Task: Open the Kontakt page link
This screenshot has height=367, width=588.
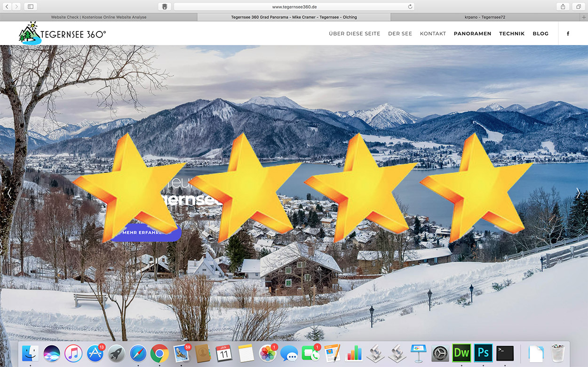Action: click(x=433, y=33)
